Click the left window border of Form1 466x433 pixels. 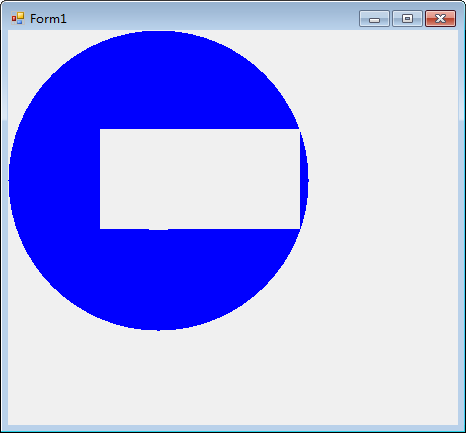pos(4,227)
